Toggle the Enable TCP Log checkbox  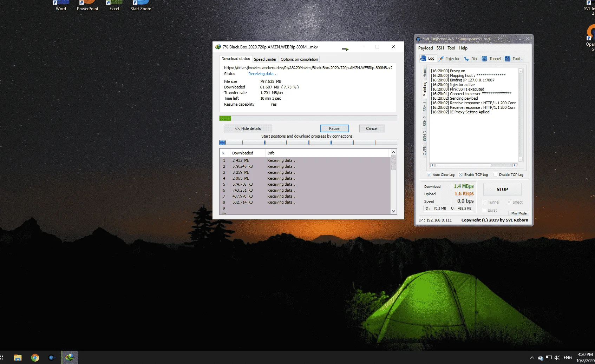pyautogui.click(x=460, y=174)
